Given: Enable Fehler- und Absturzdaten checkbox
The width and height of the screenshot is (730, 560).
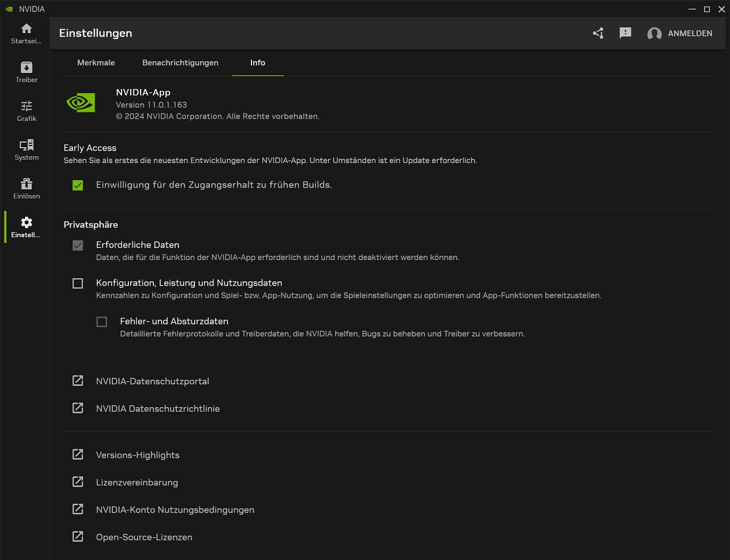Looking at the screenshot, I should tap(102, 322).
